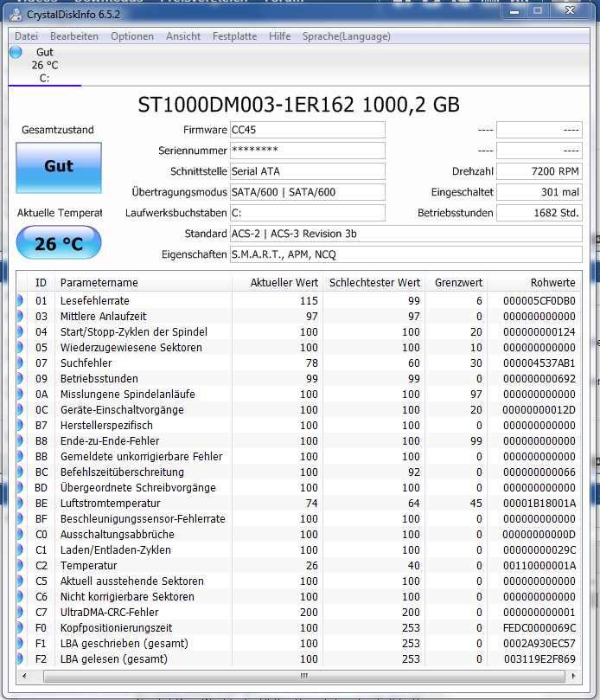The width and height of the screenshot is (600, 700).
Task: Click the Schnittstelle field Serial ATA
Action: (x=308, y=171)
